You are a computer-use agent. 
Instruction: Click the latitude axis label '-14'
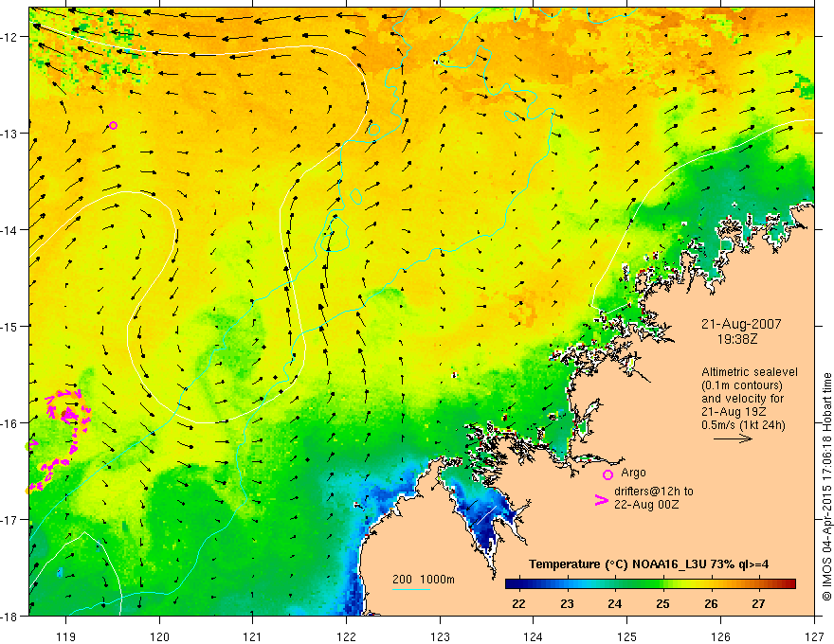tap(10, 230)
